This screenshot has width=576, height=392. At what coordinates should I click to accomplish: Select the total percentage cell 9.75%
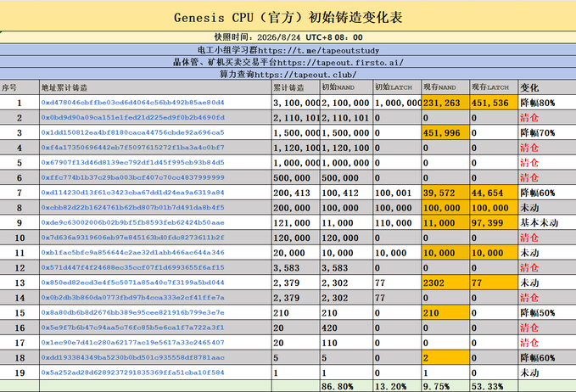pos(445,386)
